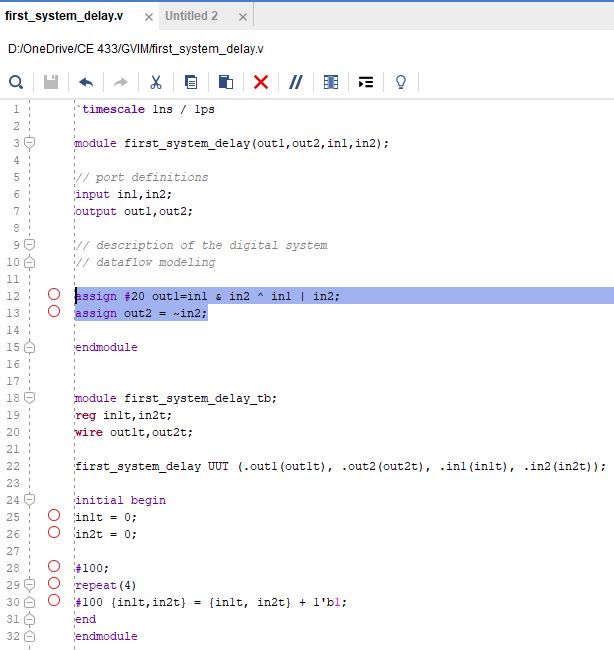Screen dimensions: 614x650
Task: Collapse initial begin fold at line 24
Action: (29, 500)
